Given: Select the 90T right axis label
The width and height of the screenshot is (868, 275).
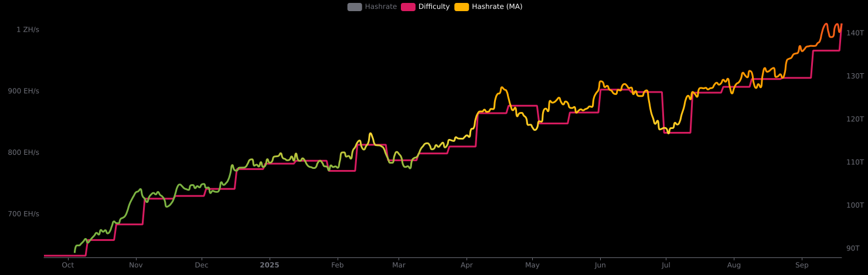Looking at the screenshot, I should (853, 249).
